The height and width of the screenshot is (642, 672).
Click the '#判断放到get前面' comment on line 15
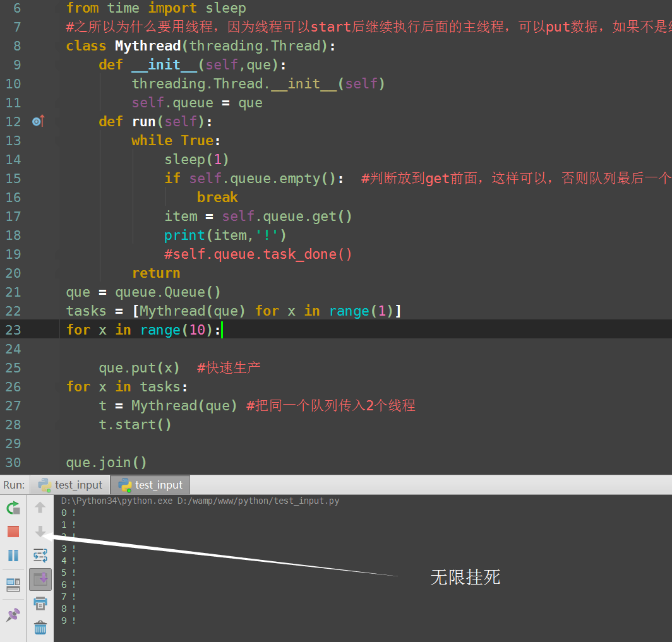pos(517,178)
